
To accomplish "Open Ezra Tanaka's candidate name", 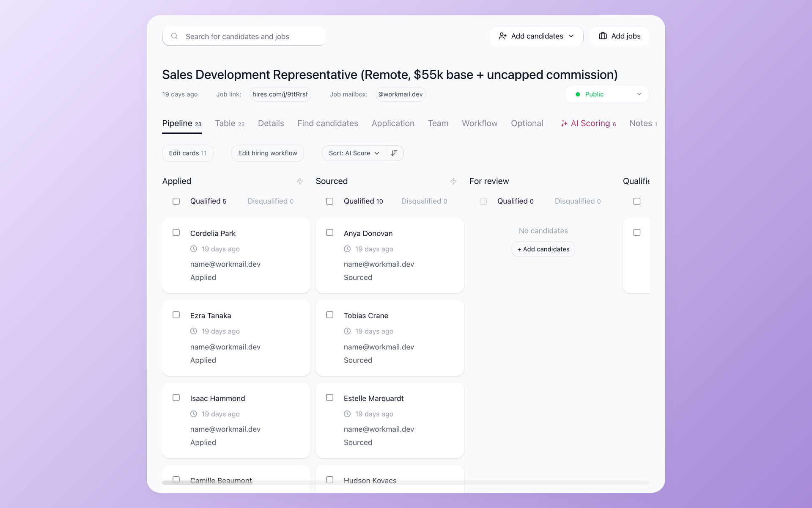I will click(211, 315).
